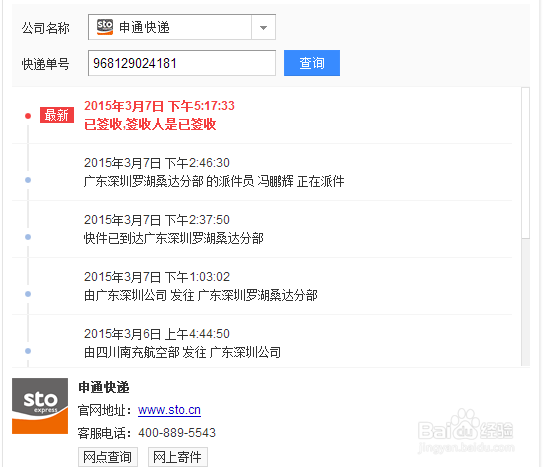Click timestamp 2015年3月7日 下午2:46:30
546x467 pixels.
coord(157,163)
